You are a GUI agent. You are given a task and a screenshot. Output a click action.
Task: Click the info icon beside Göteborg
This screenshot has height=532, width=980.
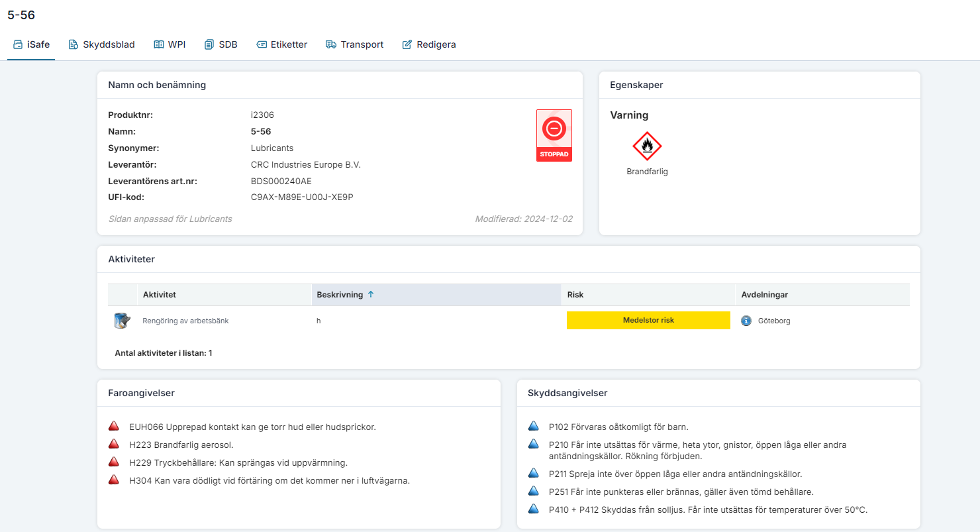pyautogui.click(x=746, y=321)
